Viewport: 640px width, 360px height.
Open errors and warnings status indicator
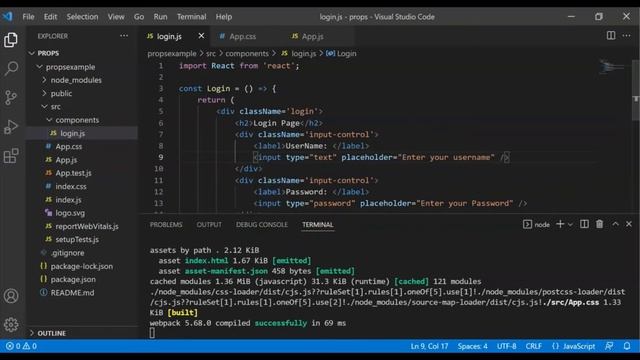coord(21,346)
